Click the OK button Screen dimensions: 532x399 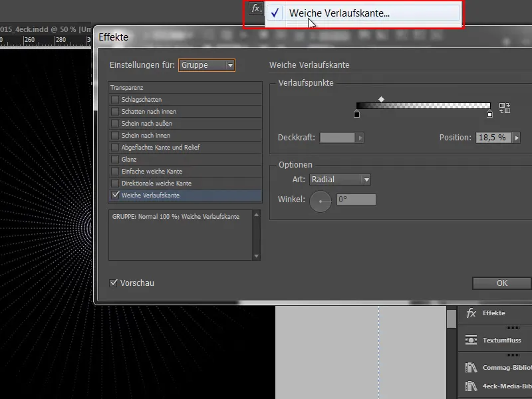502,283
